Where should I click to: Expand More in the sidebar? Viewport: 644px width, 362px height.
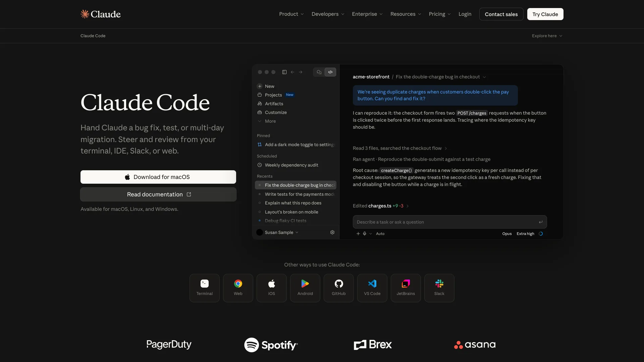tap(267, 121)
